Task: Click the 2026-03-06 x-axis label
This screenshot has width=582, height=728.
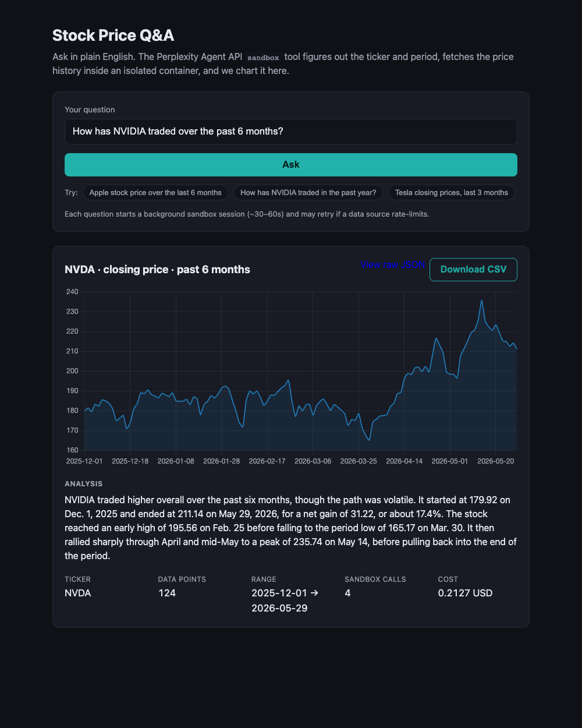Action: click(x=313, y=461)
